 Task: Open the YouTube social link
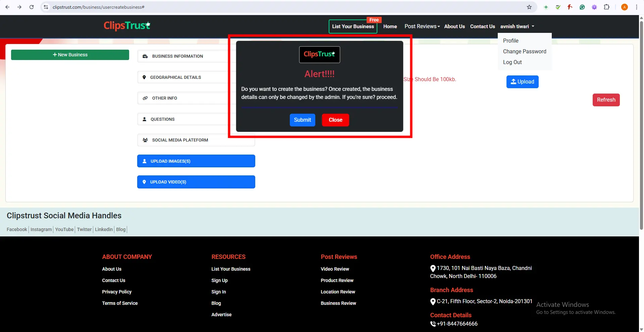[64, 229]
